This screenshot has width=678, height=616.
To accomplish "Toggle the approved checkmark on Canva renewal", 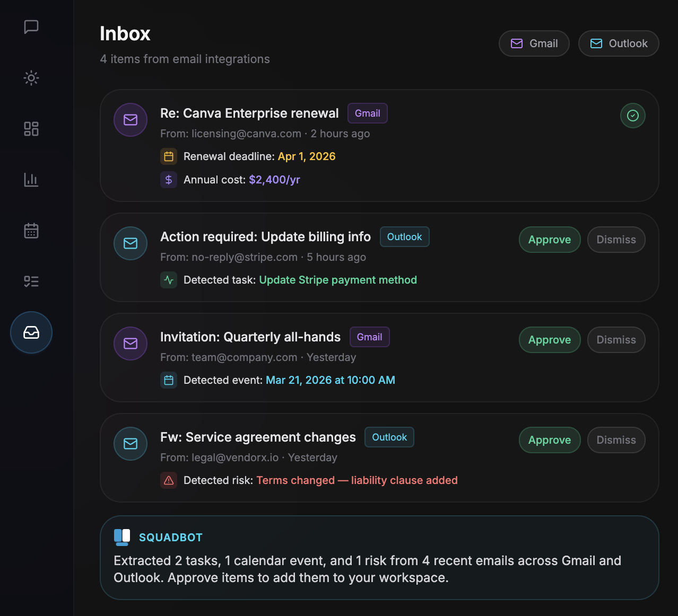I will [x=632, y=115].
